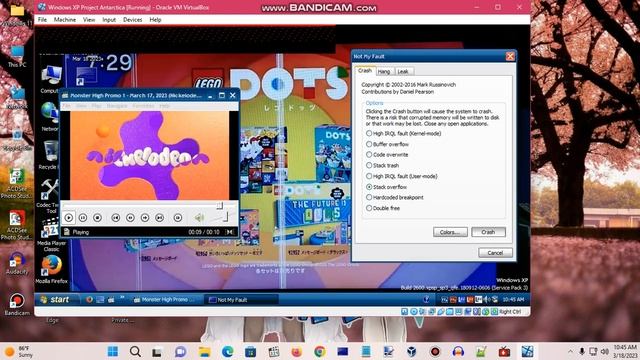The height and width of the screenshot is (360, 640).
Task: Open the VirtualBox File menu
Action: 42,20
